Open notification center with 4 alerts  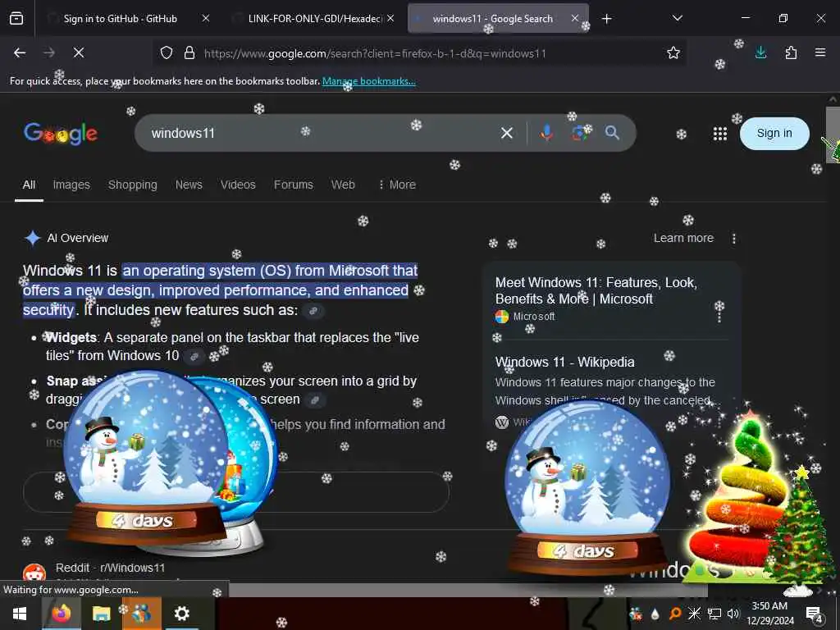[815, 614]
